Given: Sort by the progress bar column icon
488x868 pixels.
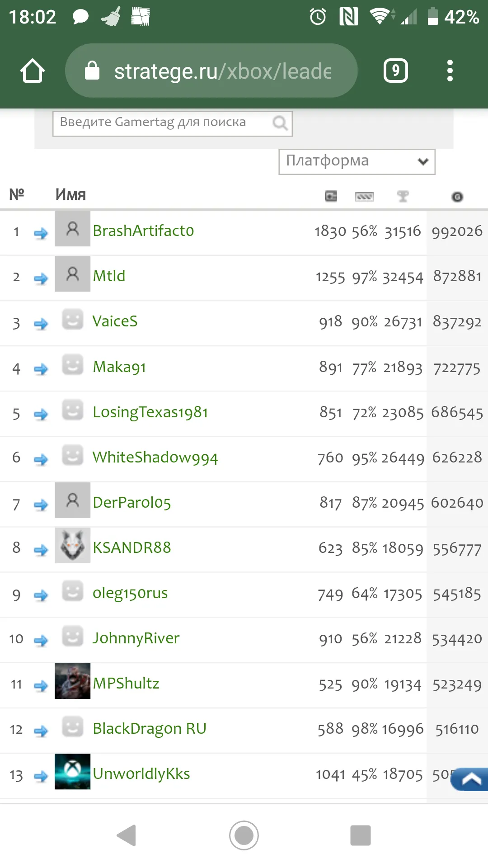Looking at the screenshot, I should pos(364,196).
